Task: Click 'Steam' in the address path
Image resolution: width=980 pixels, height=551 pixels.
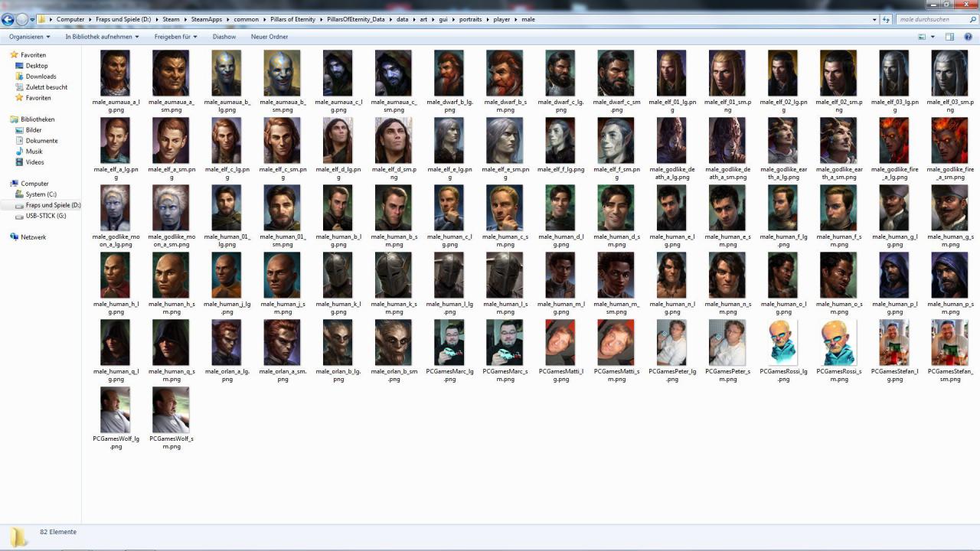Action: (171, 19)
